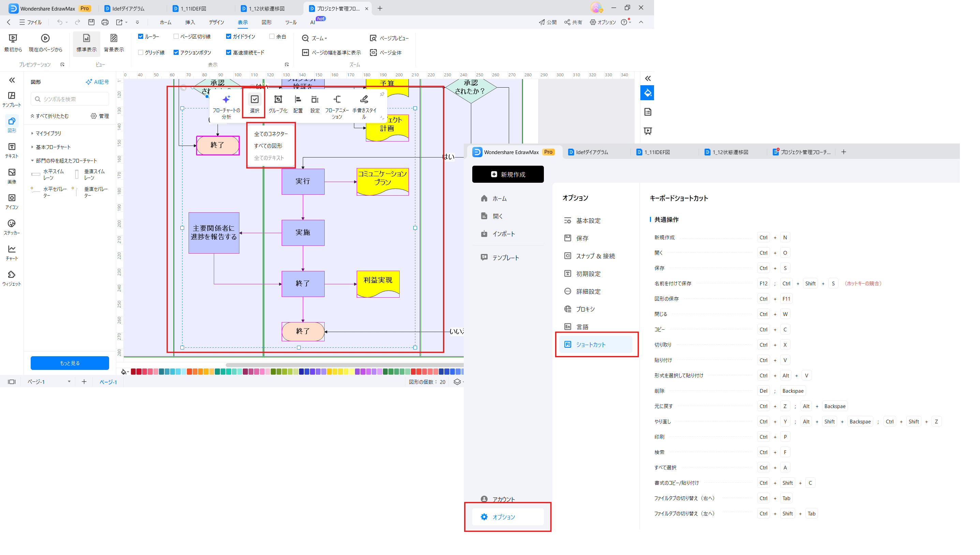Toggle Ruler checkbox
Viewport: 980px width, 555px height.
(x=140, y=36)
